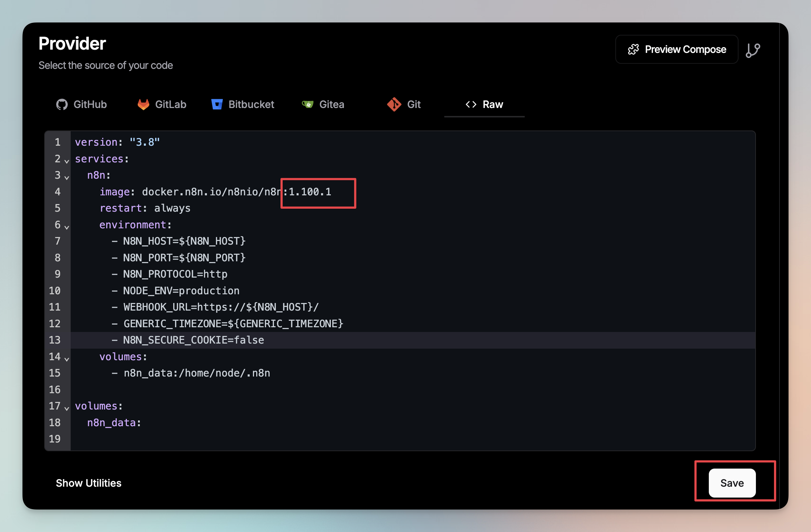Click the GENERIC_TIMEZONE line

tap(228, 324)
